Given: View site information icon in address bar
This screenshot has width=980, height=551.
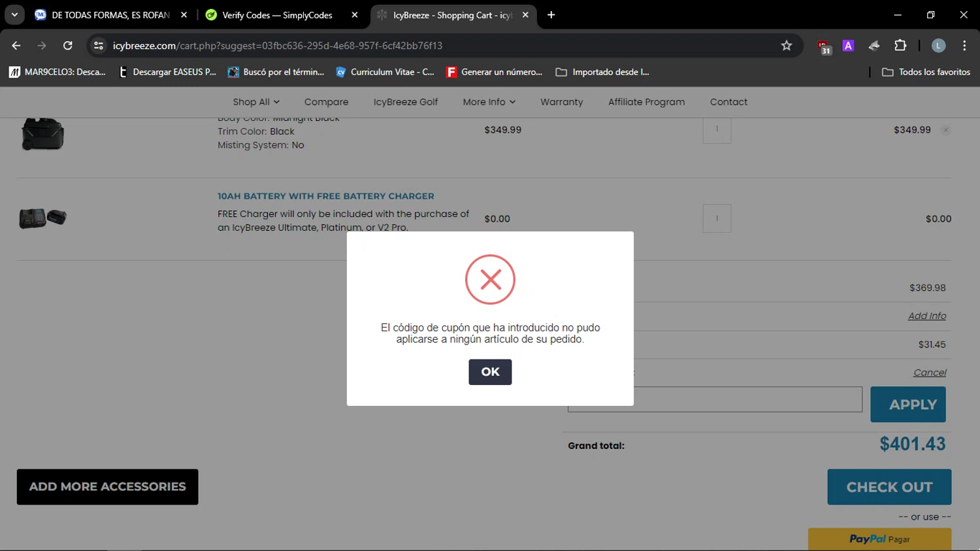Looking at the screenshot, I should (99, 46).
